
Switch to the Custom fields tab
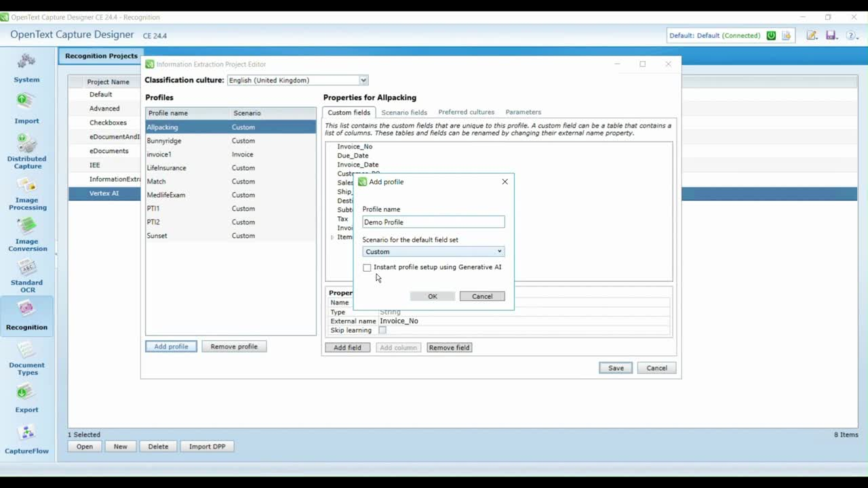349,113
